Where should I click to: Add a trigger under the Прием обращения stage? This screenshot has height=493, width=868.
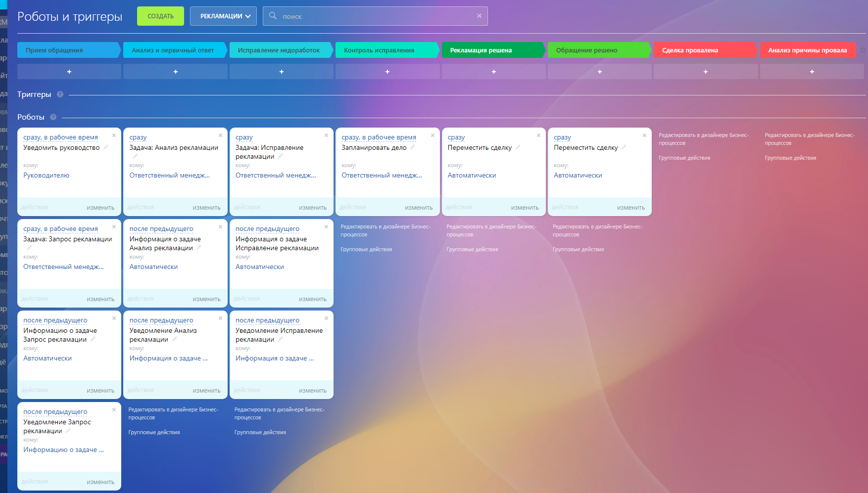click(69, 72)
